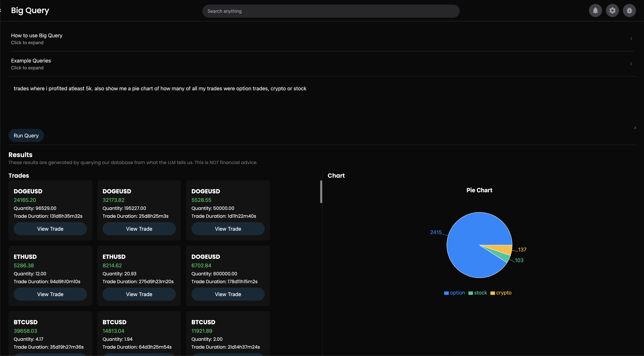Click the chevron beside 'How to use Big Query'

coord(631,39)
